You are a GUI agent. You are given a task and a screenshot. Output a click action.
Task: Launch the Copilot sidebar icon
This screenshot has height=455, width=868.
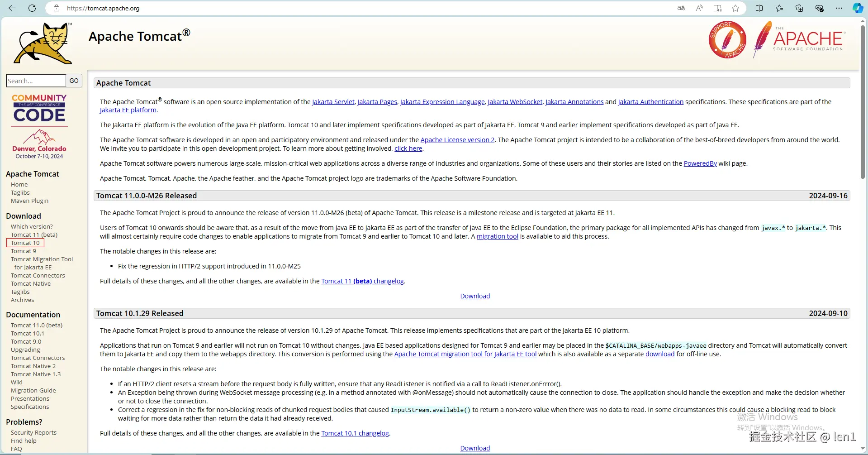click(x=858, y=8)
